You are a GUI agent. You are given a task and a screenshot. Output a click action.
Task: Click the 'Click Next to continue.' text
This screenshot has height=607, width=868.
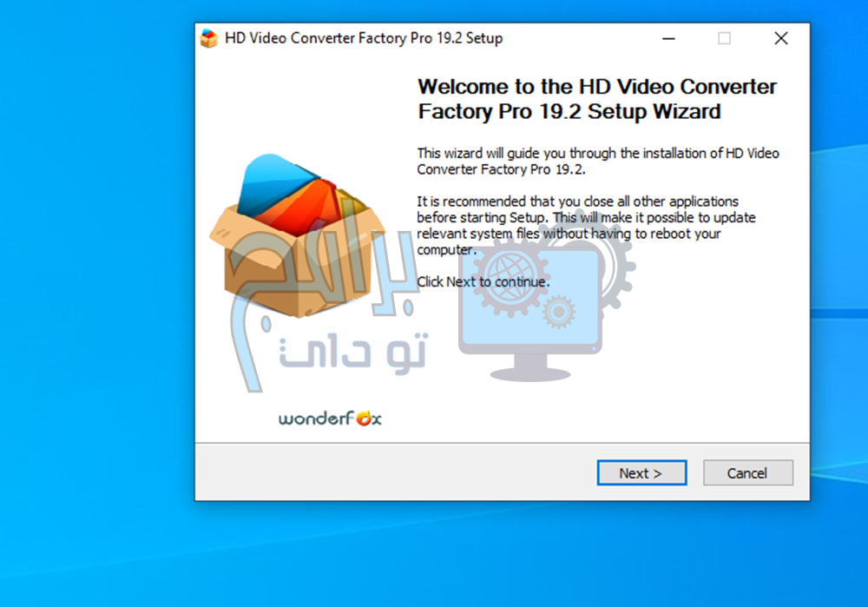point(483,282)
